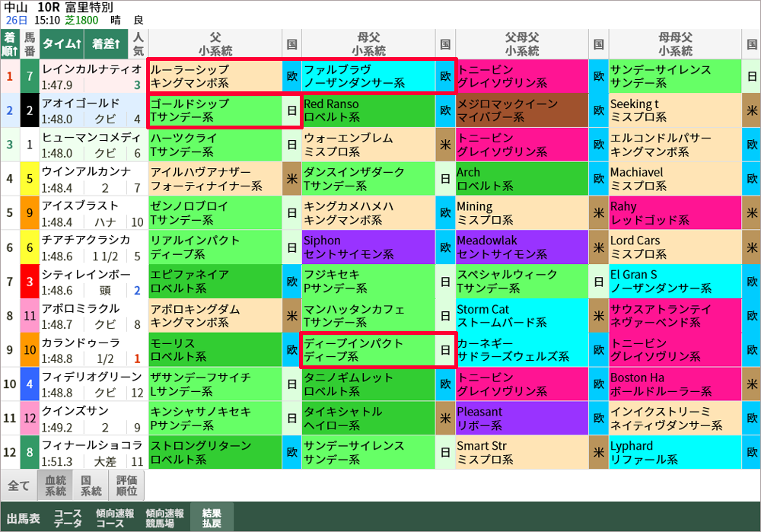Open the 傾向速報コース bottom tab
The width and height of the screenshot is (761, 532).
tap(115, 518)
